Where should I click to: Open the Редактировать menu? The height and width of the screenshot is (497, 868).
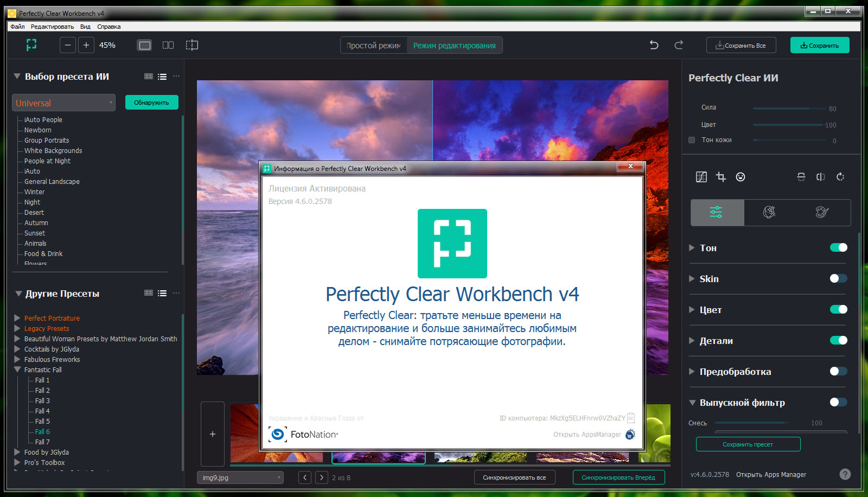pyautogui.click(x=52, y=27)
